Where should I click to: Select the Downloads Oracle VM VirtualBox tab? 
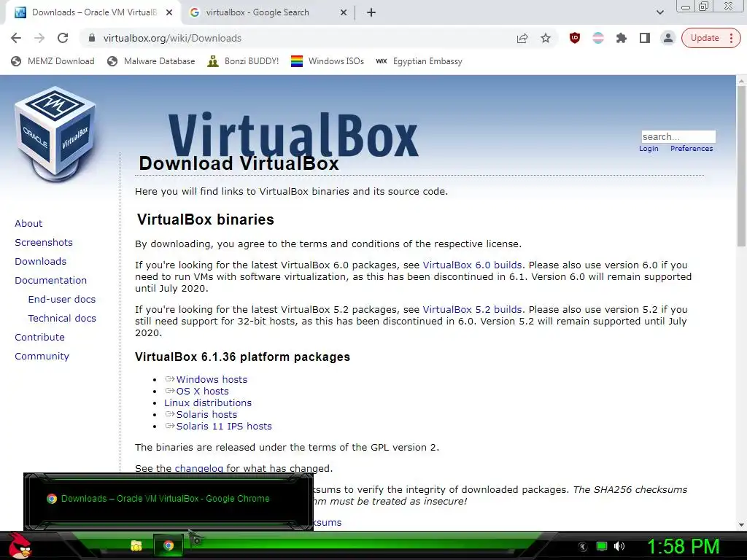tap(93, 12)
